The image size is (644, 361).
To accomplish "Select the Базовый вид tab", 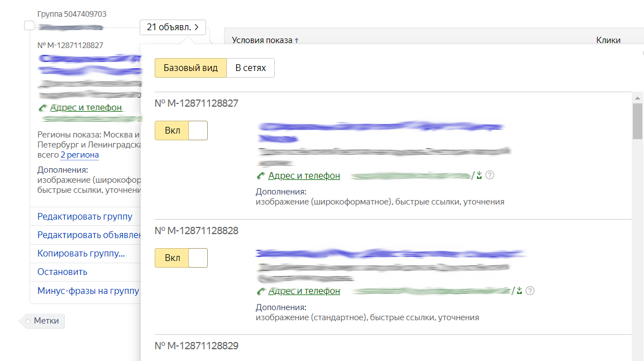I will point(190,68).
